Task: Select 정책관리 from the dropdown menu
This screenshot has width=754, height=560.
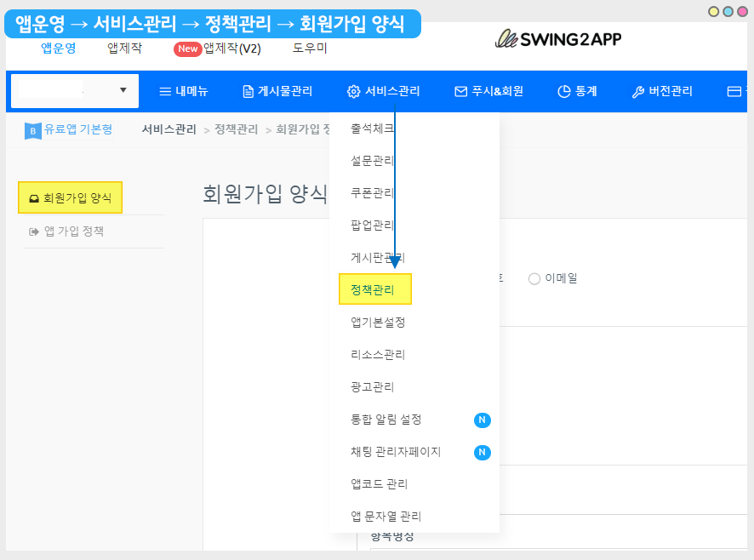Action: (373, 290)
